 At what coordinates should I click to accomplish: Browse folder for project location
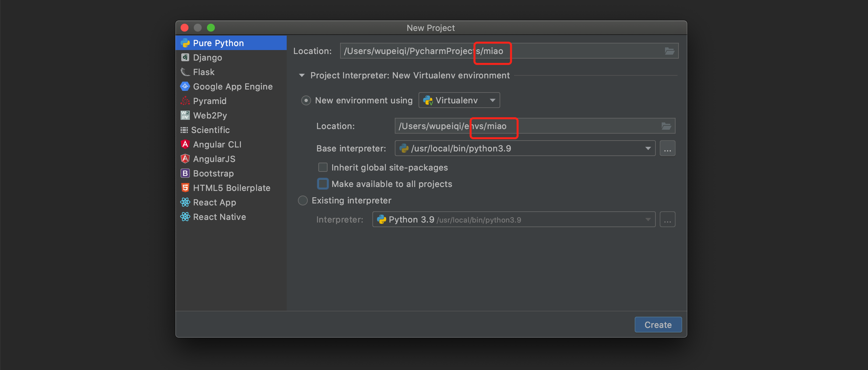[669, 51]
